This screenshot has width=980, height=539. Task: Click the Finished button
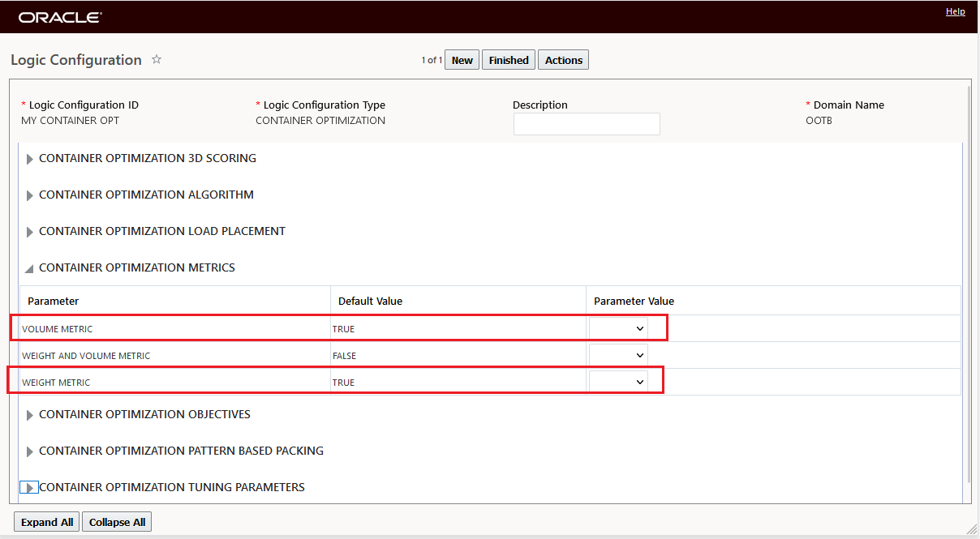pos(509,60)
